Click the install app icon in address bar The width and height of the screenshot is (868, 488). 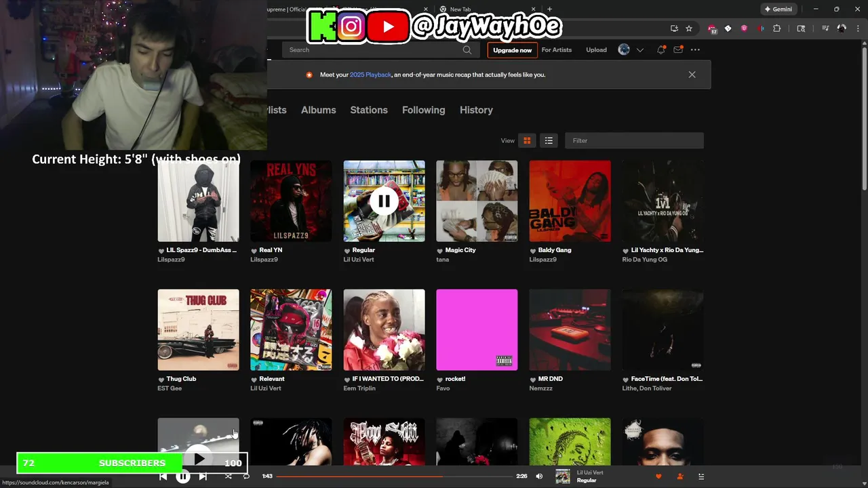pyautogui.click(x=674, y=28)
